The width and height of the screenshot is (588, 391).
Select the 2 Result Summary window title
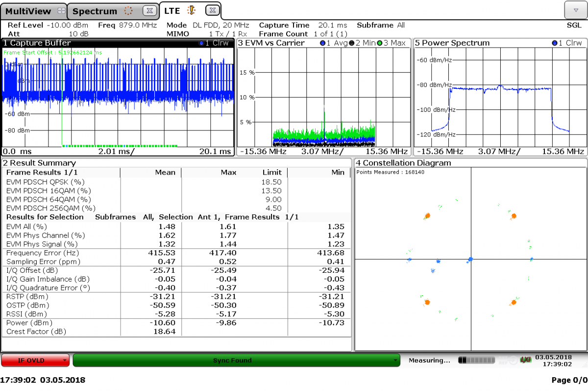tap(40, 163)
